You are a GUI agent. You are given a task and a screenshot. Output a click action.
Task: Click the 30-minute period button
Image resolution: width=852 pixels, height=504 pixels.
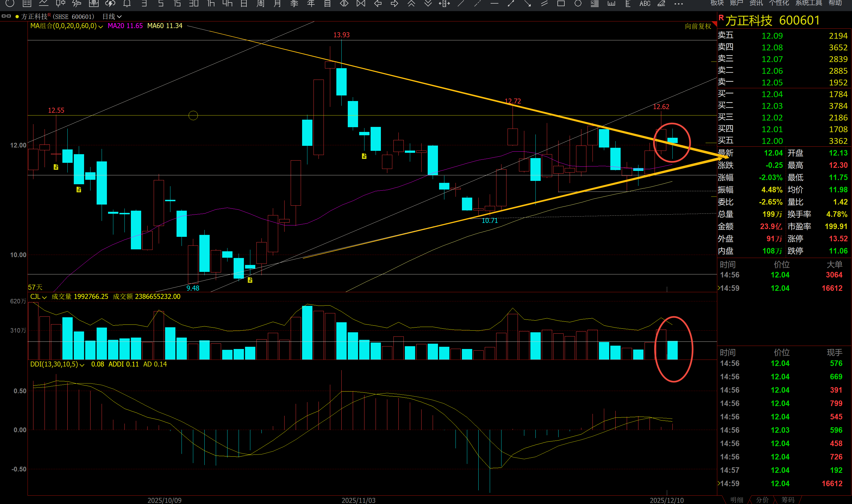click(x=194, y=3)
